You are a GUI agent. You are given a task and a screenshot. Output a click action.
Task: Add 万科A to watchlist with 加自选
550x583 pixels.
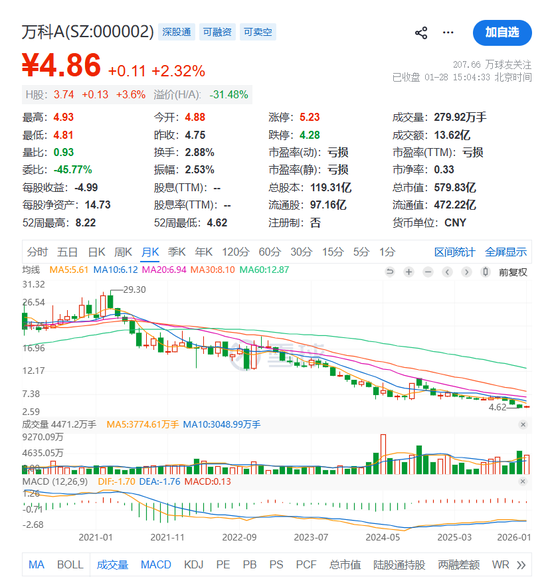pos(502,33)
